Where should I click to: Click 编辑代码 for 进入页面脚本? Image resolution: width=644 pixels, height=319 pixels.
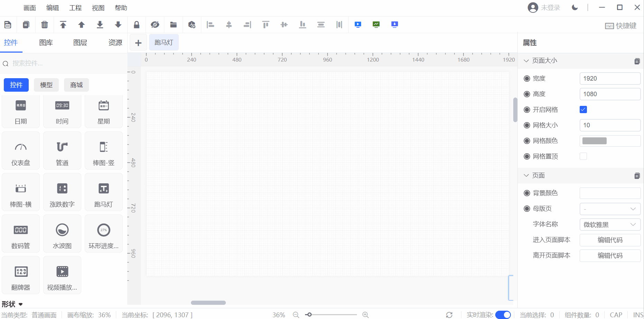pos(610,240)
